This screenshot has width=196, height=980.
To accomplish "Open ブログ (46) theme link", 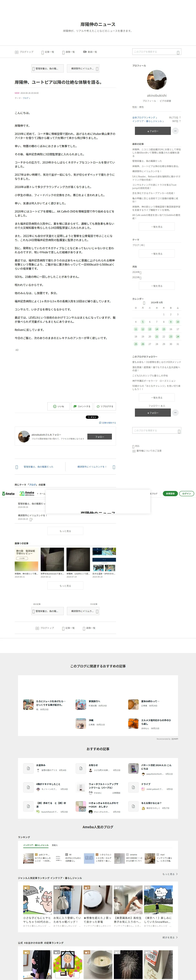I will 139,245.
